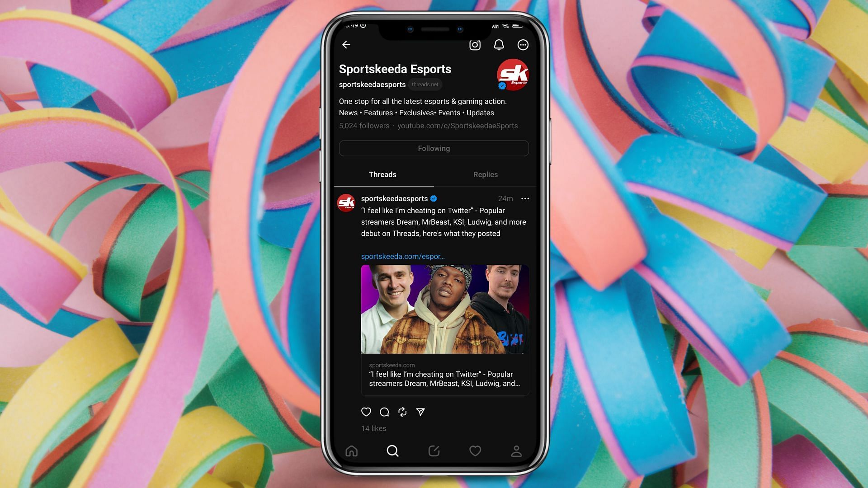The width and height of the screenshot is (868, 488).
Task: Tap the repost/rethread icon
Action: (x=402, y=412)
